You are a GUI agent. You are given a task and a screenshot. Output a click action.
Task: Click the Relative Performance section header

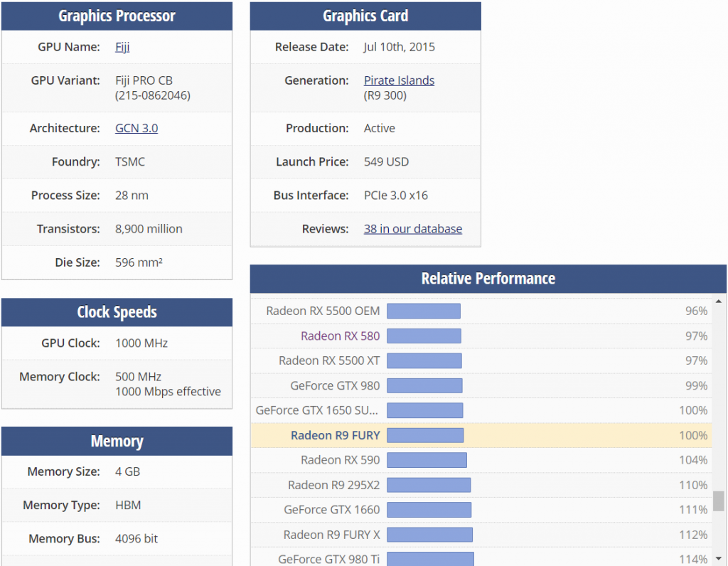click(x=488, y=279)
